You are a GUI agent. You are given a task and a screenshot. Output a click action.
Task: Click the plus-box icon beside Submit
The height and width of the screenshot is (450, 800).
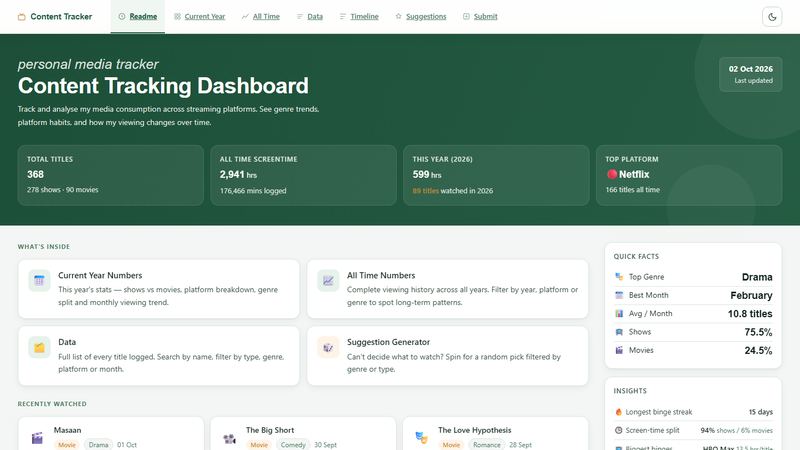[x=466, y=16]
